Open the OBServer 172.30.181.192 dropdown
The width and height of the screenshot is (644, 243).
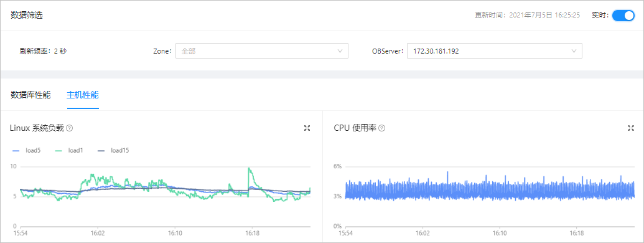495,51
